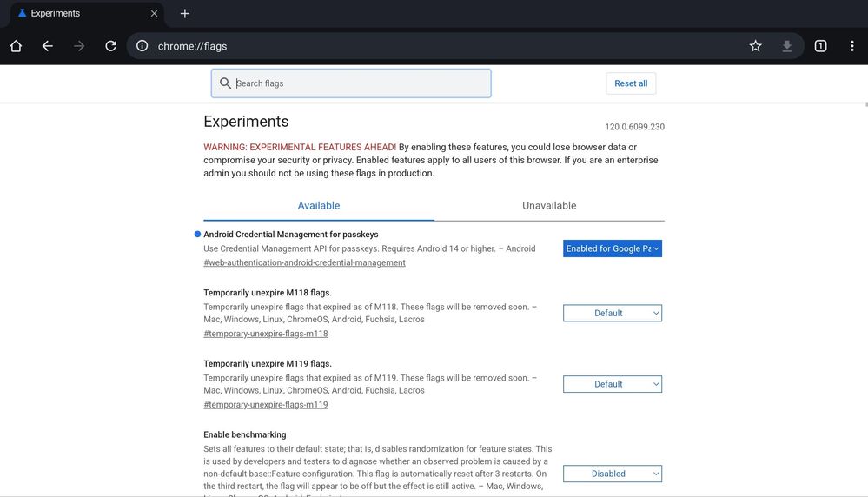Click the Temporarily unexpire M118 flags title
The height and width of the screenshot is (497, 868).
[268, 293]
